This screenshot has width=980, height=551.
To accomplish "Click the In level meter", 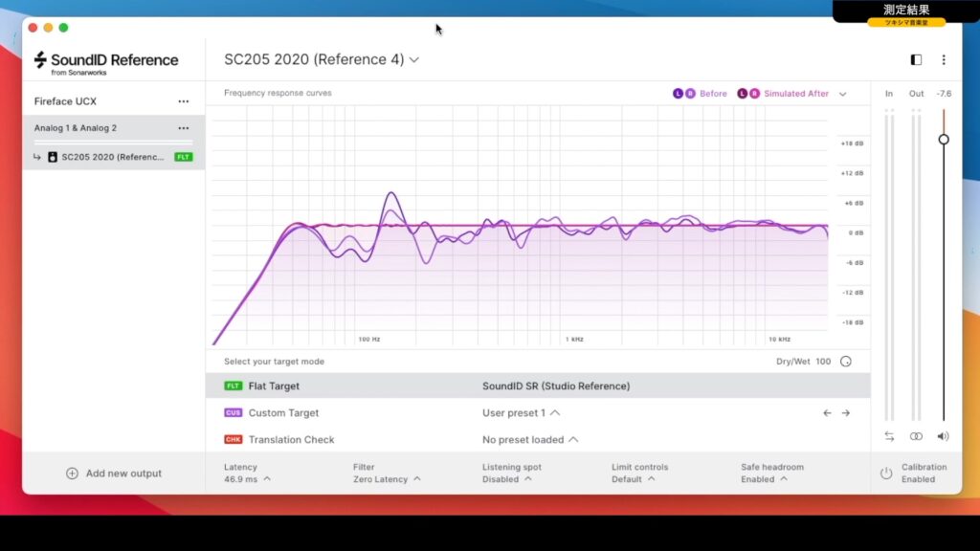I will pos(889,265).
